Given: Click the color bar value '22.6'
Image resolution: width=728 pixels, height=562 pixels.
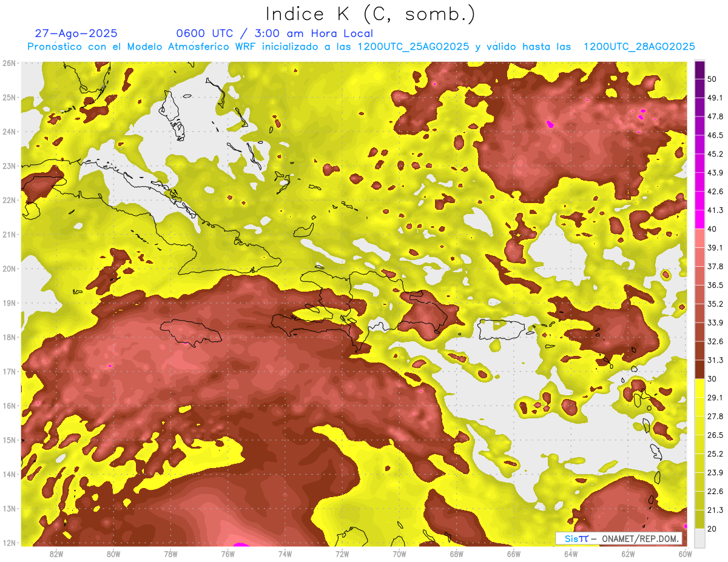Looking at the screenshot, I should click(x=715, y=491).
